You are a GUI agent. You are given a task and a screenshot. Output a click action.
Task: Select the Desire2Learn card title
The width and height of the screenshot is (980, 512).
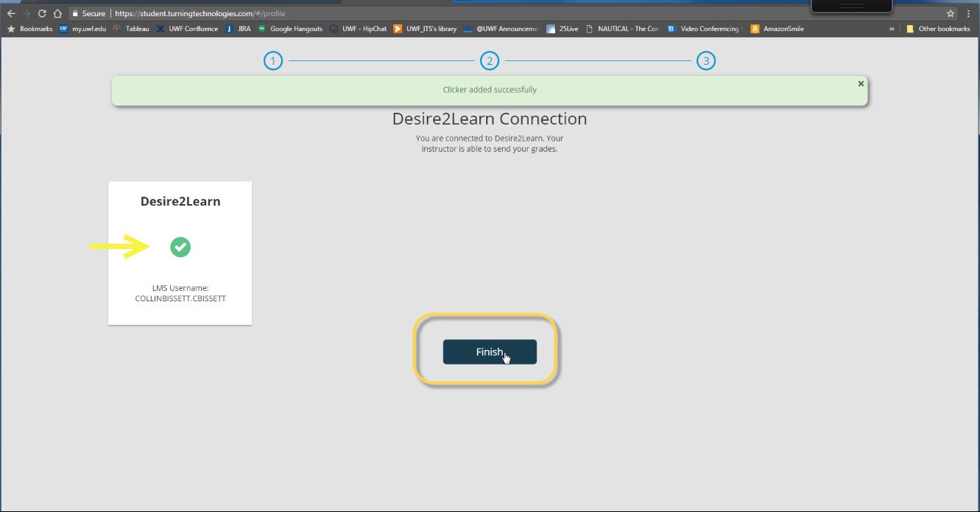pos(180,201)
